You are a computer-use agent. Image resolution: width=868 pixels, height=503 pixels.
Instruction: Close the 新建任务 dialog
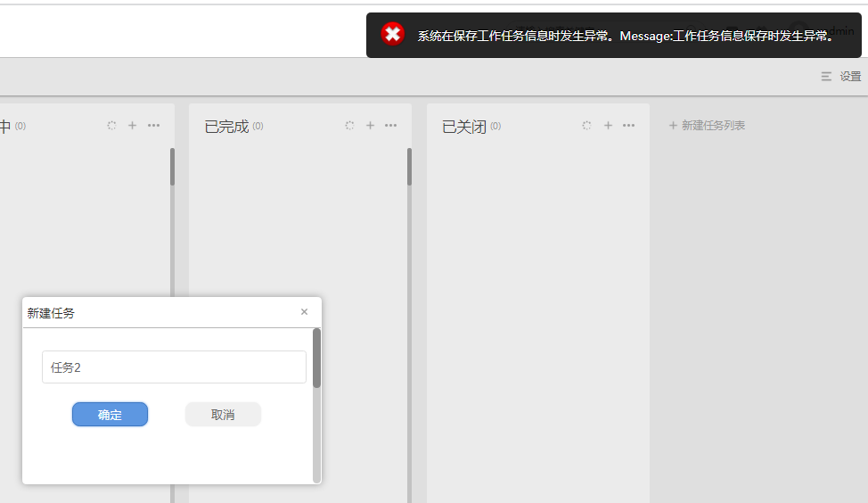point(304,312)
